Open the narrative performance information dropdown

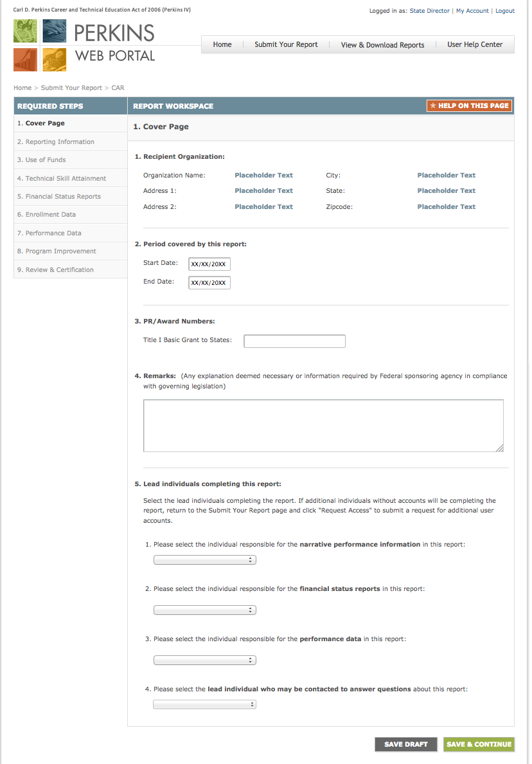[204, 559]
